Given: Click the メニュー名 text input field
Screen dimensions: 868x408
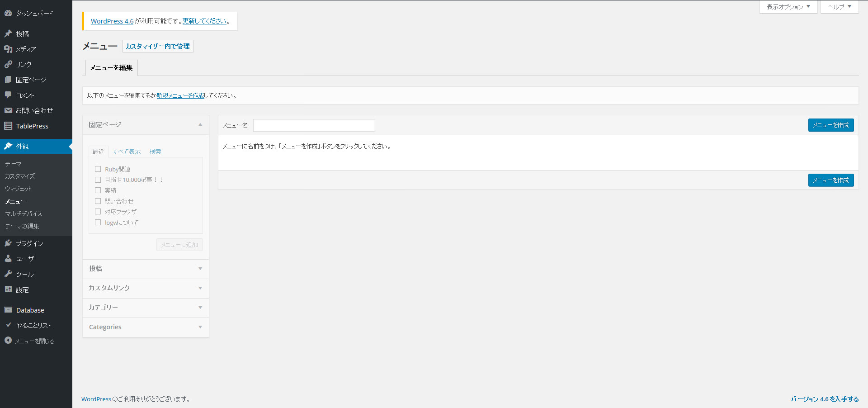Looking at the screenshot, I should (x=314, y=125).
